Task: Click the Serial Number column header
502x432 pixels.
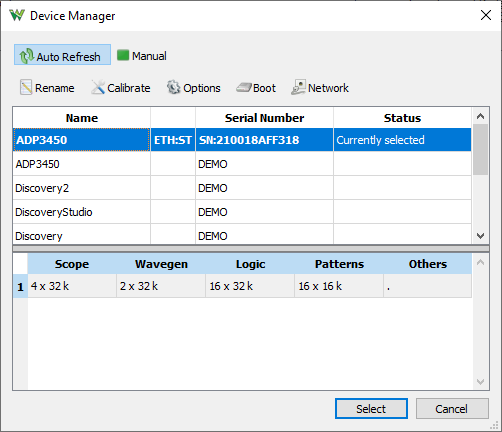Action: (264, 118)
